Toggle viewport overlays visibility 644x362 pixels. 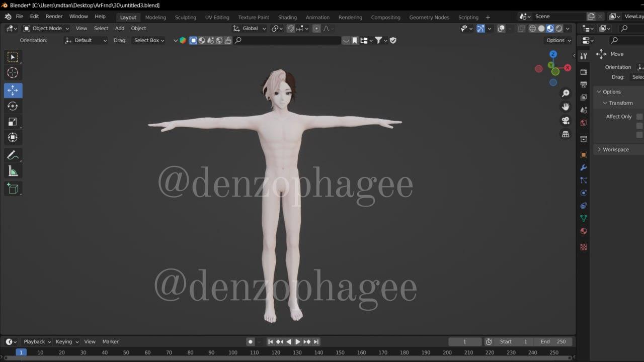click(x=501, y=29)
